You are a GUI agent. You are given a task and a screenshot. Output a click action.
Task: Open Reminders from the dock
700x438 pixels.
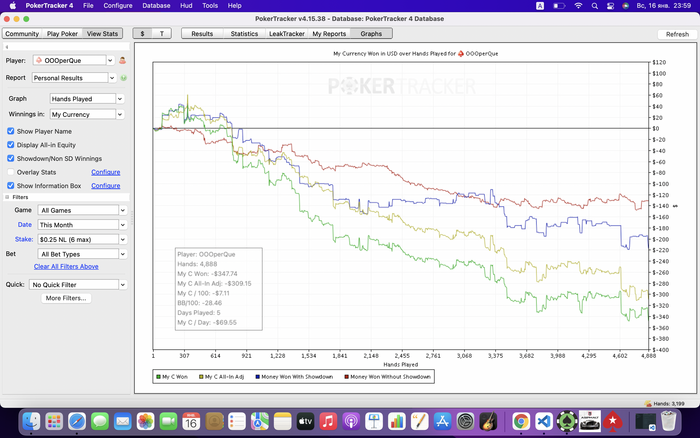coord(237,421)
